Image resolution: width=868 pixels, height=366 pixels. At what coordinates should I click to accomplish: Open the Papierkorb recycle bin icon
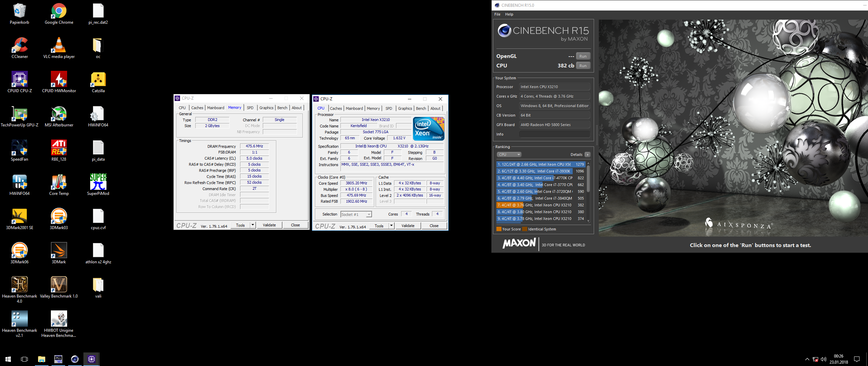pyautogui.click(x=19, y=14)
